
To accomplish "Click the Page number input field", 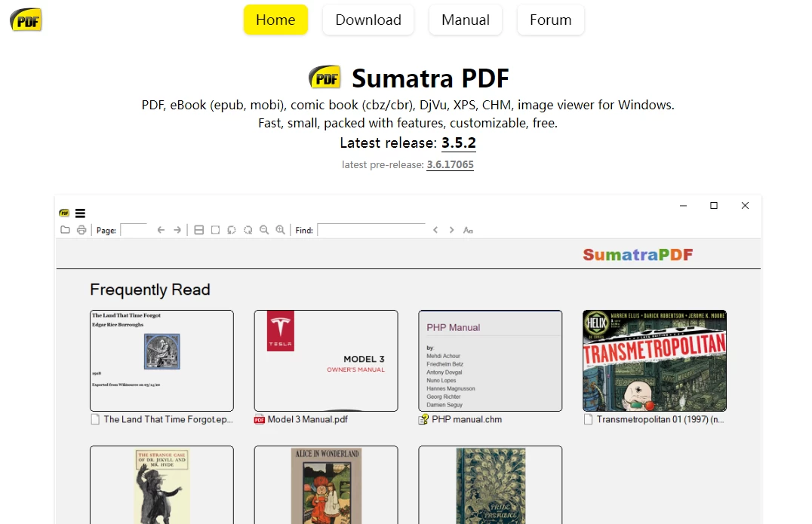I will pyautogui.click(x=134, y=230).
